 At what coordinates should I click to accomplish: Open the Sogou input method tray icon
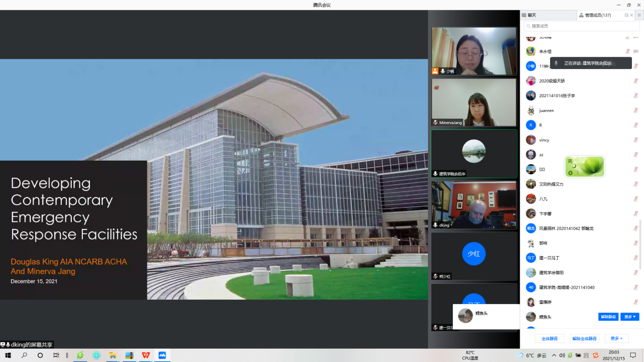pos(595,355)
